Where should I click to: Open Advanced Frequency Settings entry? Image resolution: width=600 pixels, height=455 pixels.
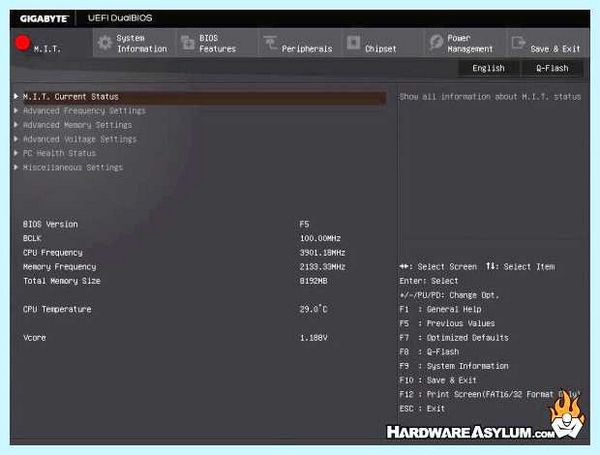tap(84, 111)
